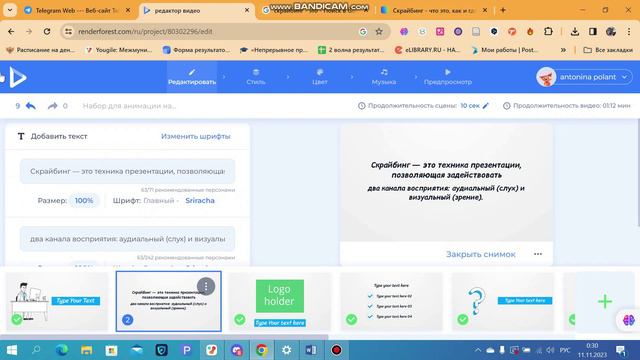Click the Renderforest logo icon
Screen dimensions: 640x360
coord(18,78)
